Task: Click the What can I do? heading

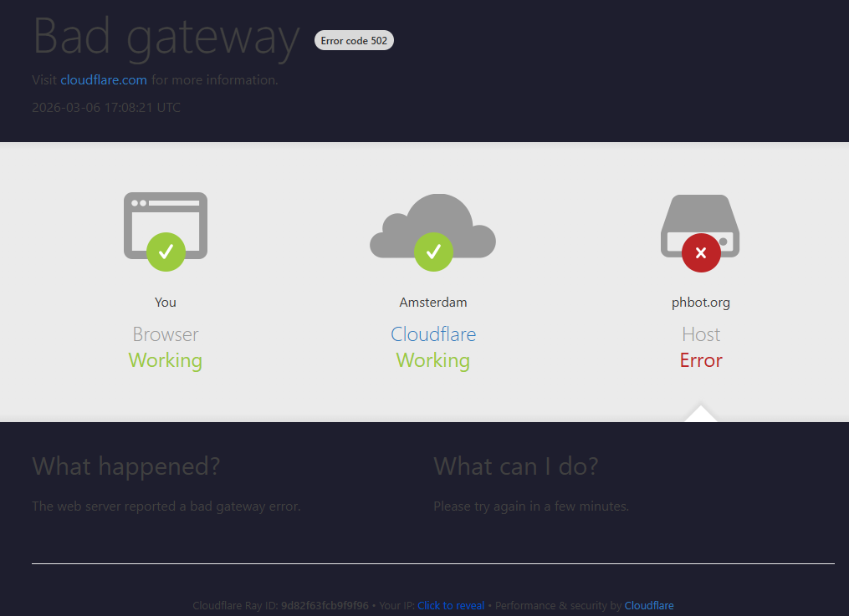Action: coord(516,466)
